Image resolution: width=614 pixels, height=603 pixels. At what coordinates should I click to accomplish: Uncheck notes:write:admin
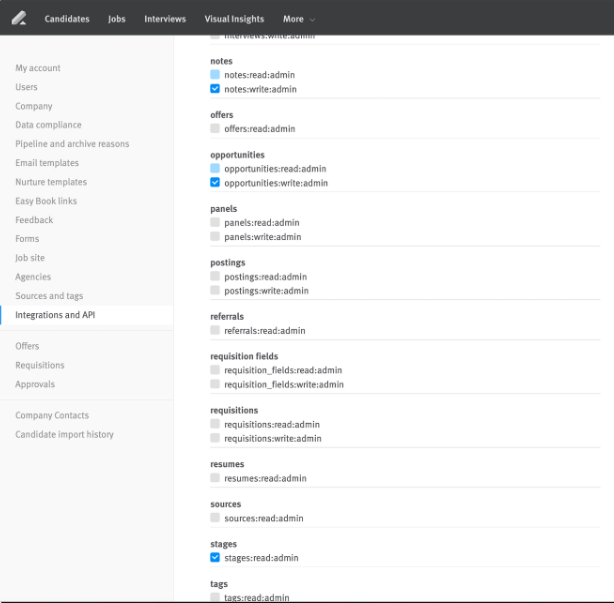(x=215, y=88)
